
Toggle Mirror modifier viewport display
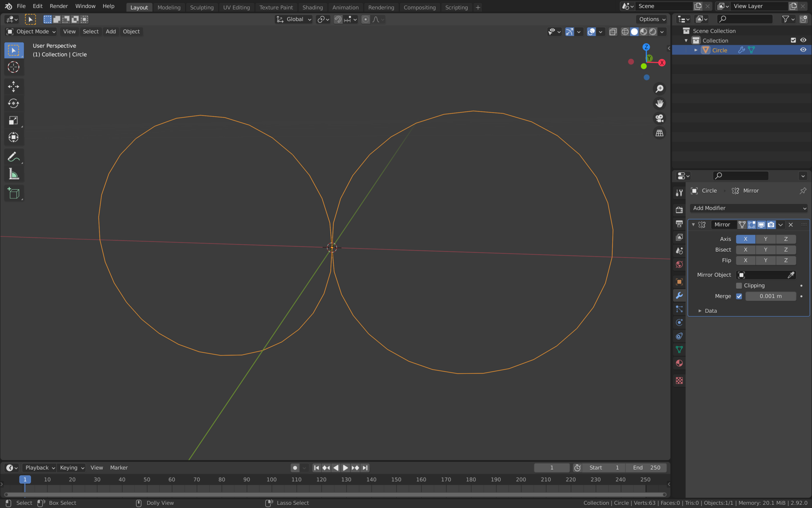761,225
